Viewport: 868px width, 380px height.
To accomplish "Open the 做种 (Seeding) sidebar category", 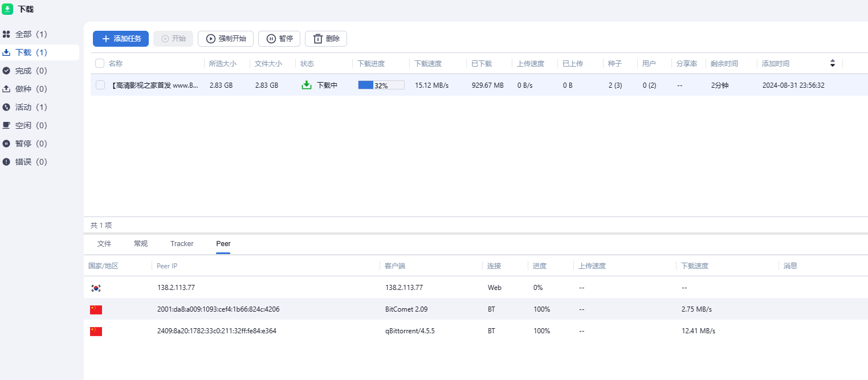I will 31,89.
